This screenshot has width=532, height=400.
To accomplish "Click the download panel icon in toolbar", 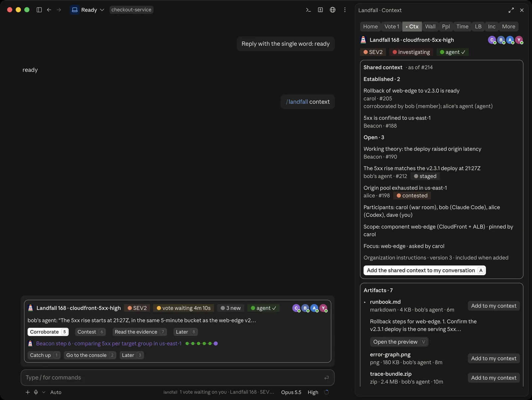I will point(320,10).
